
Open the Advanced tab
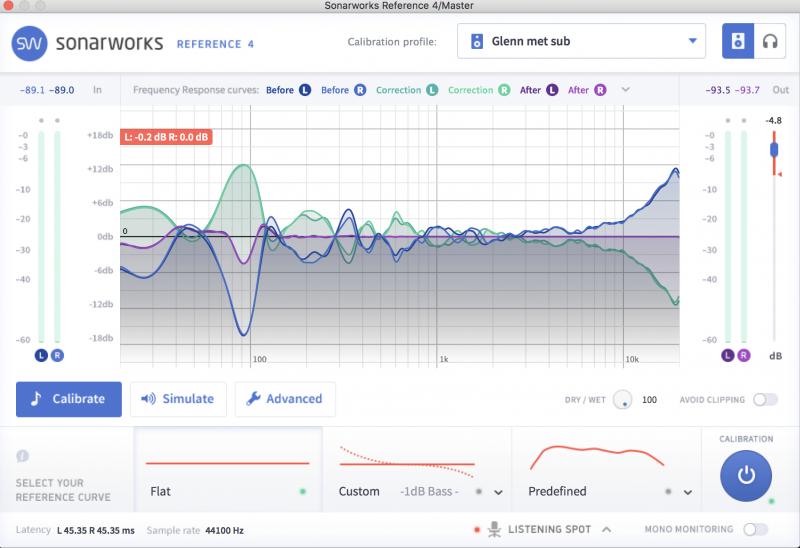(285, 399)
